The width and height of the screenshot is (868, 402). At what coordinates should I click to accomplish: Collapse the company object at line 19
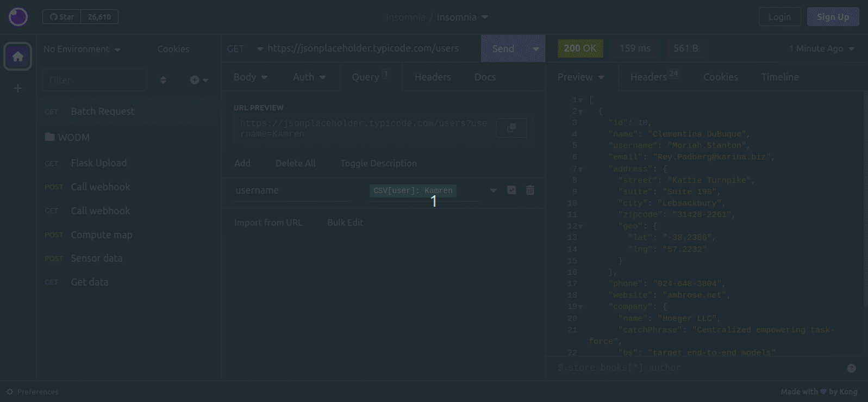point(580,307)
